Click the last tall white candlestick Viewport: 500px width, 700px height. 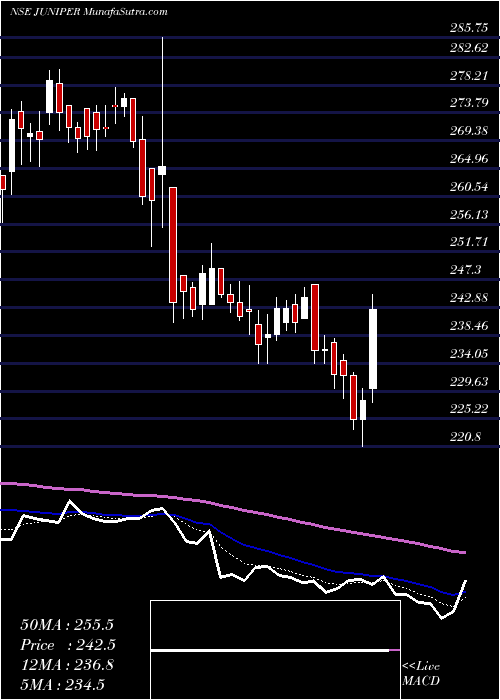pos(373,349)
